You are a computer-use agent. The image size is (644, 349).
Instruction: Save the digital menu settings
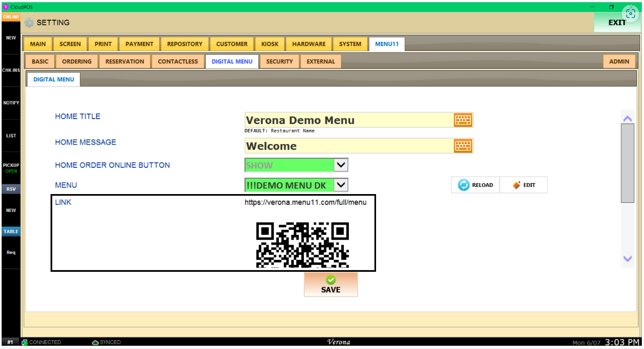[330, 284]
